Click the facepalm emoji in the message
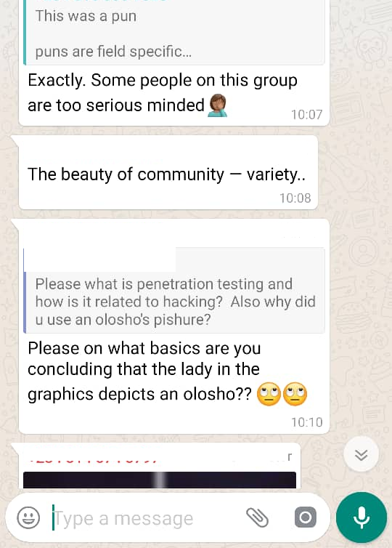The image size is (392, 548). tap(218, 105)
